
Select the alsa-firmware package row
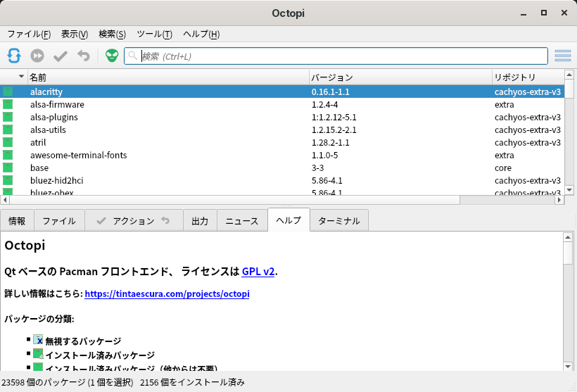282,104
